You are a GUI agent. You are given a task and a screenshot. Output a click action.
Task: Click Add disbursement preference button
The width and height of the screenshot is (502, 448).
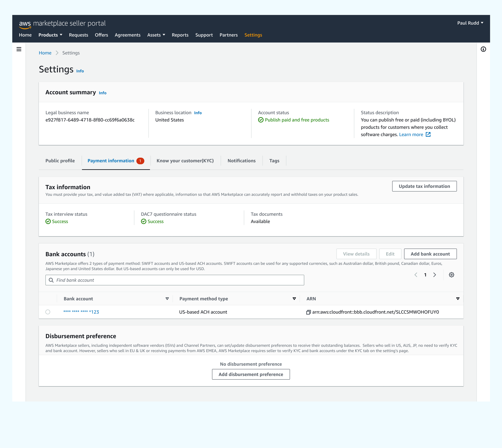(x=251, y=374)
